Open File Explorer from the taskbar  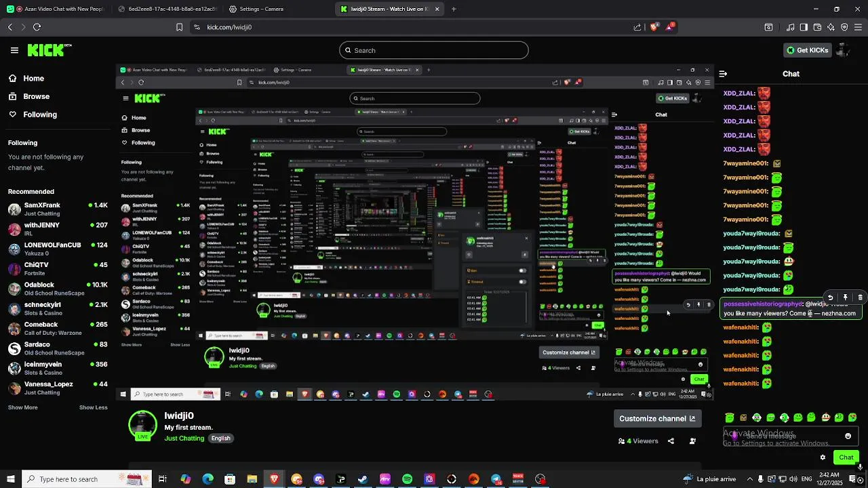click(252, 479)
